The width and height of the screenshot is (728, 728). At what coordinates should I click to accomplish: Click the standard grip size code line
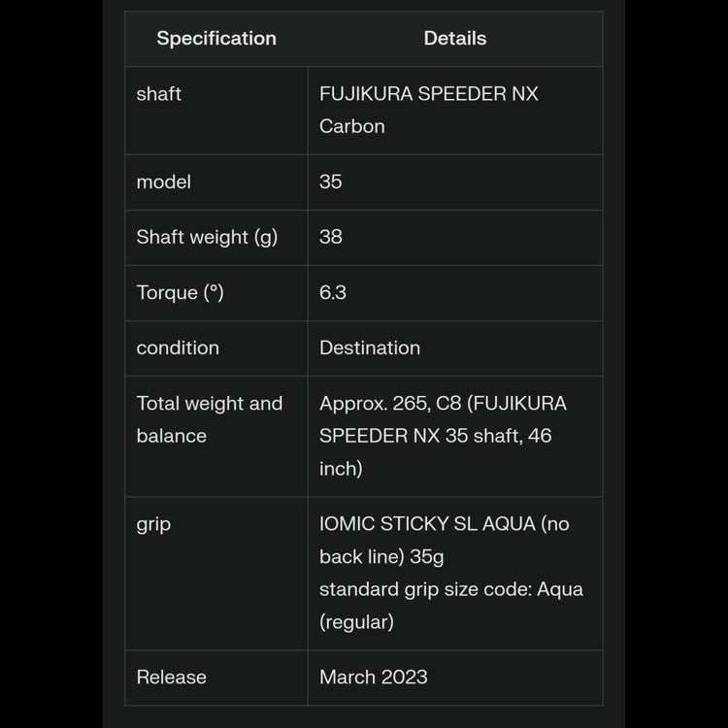point(450,589)
